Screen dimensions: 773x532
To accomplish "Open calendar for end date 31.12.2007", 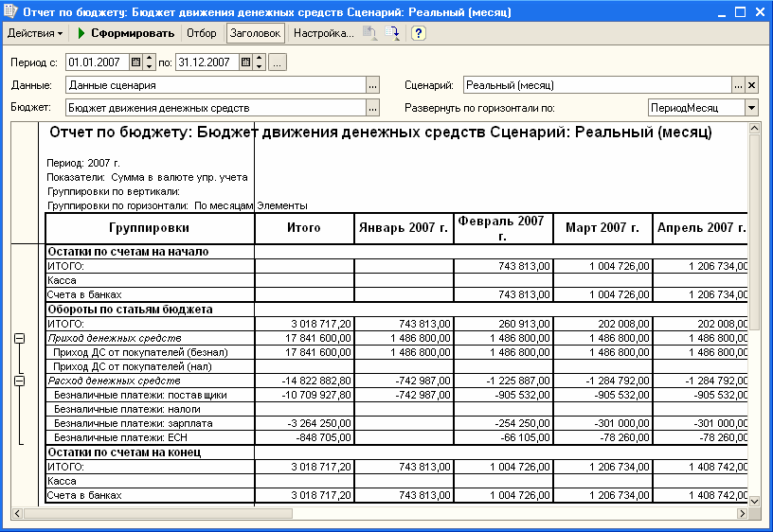I will [246, 62].
